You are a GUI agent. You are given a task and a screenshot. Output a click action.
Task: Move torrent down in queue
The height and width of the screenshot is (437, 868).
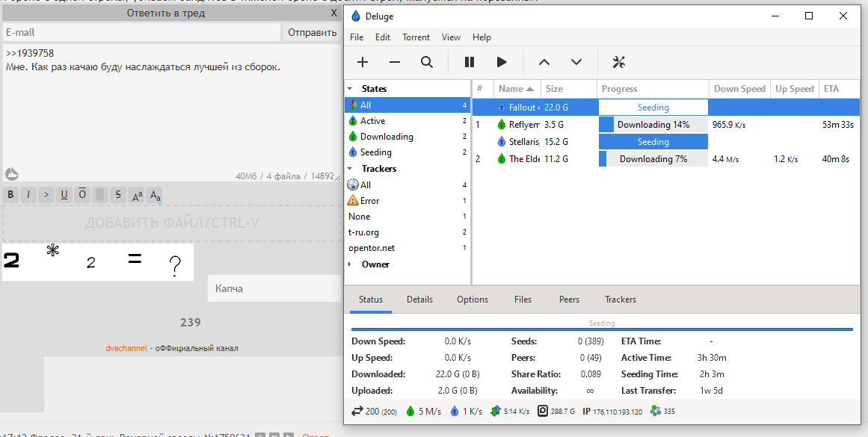click(576, 62)
